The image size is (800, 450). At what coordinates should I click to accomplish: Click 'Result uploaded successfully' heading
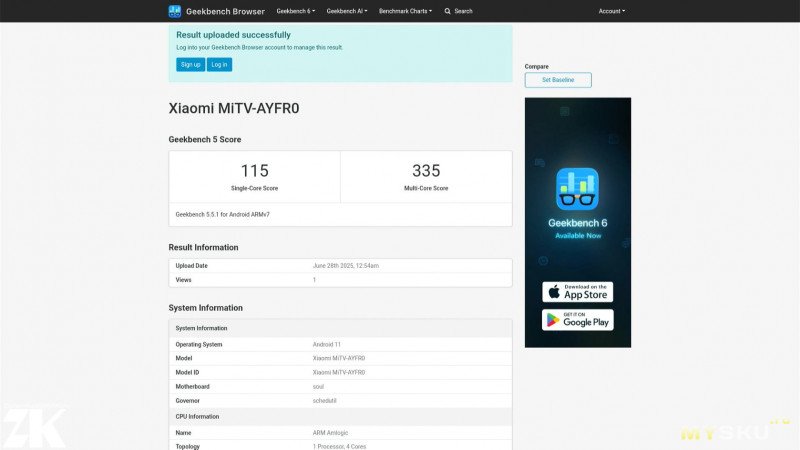pos(233,35)
